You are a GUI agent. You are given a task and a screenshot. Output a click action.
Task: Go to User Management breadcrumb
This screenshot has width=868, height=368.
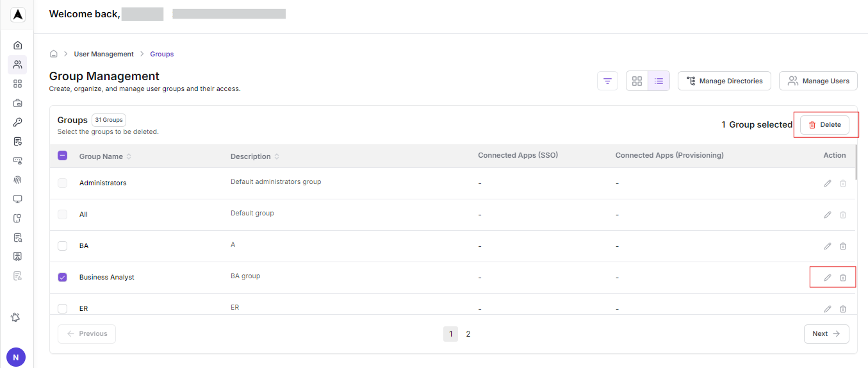(104, 54)
